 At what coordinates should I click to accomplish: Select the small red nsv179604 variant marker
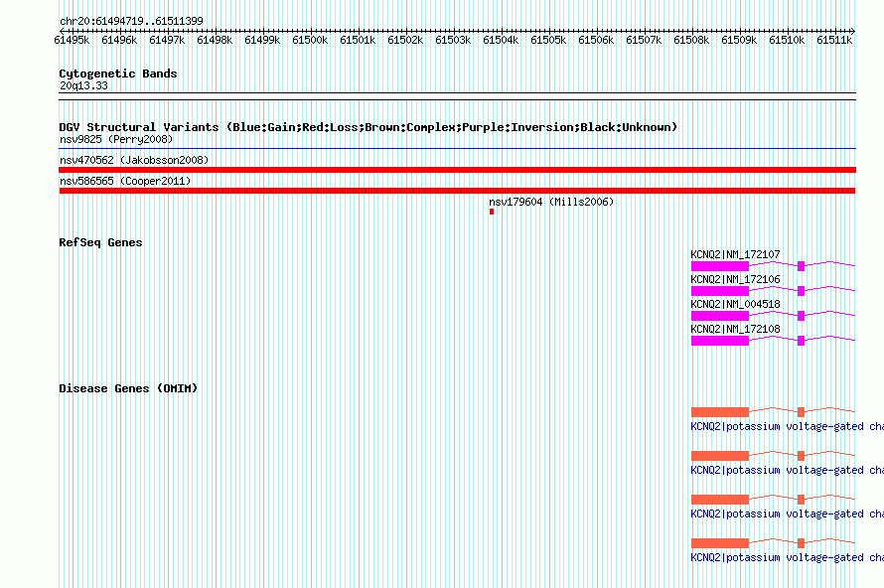(492, 212)
